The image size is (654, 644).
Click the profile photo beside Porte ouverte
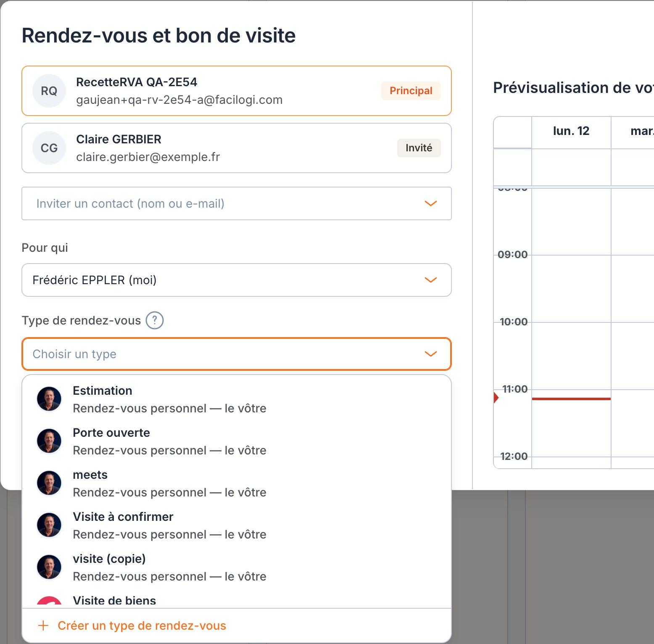pyautogui.click(x=49, y=441)
